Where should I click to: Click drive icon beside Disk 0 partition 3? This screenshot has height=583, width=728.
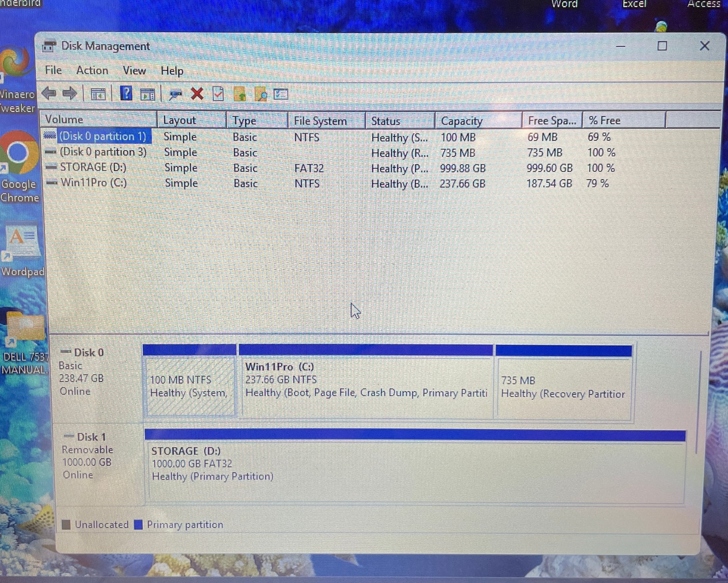pos(51,152)
